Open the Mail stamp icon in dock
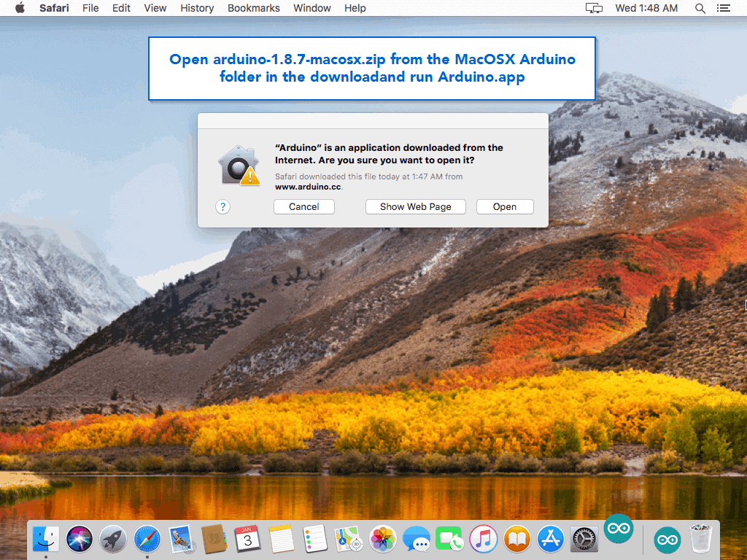The image size is (747, 560). coord(181,539)
